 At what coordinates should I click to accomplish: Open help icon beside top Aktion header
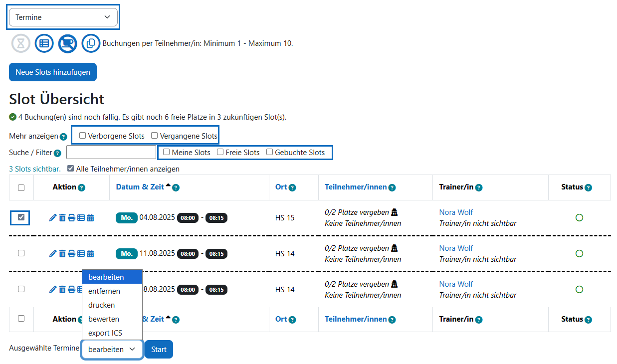pos(82,188)
